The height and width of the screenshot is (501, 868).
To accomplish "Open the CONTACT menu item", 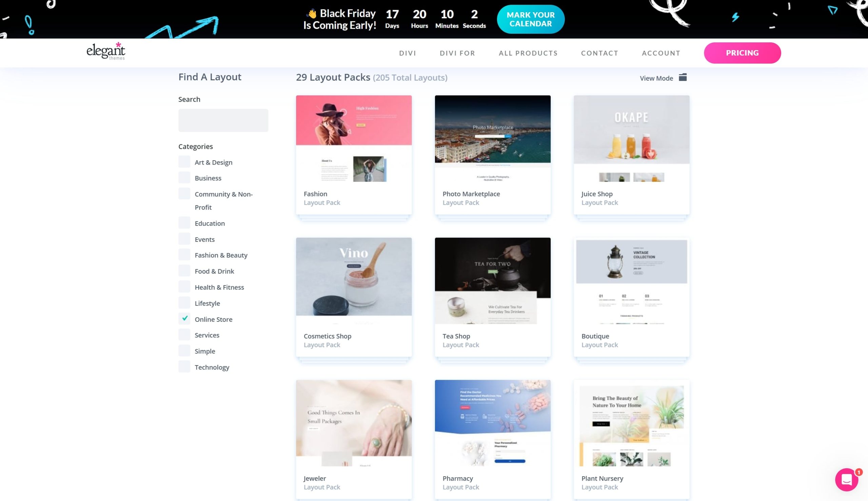I will pyautogui.click(x=599, y=53).
